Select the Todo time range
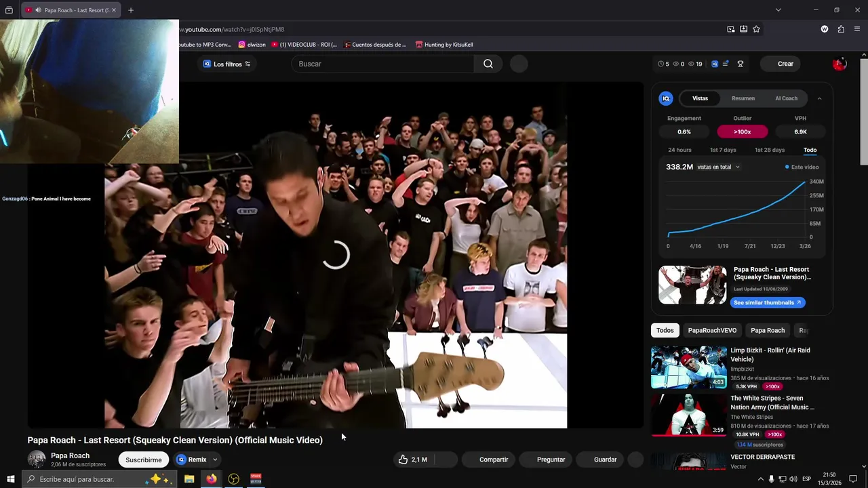This screenshot has width=868, height=488. 810,150
